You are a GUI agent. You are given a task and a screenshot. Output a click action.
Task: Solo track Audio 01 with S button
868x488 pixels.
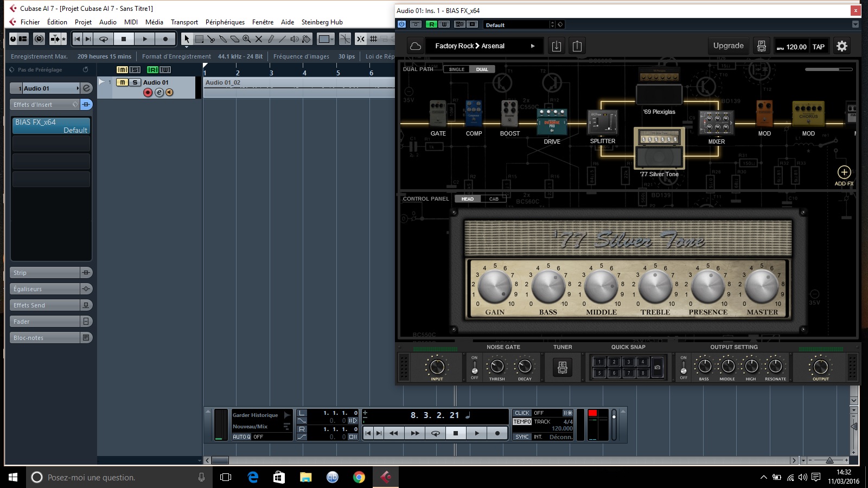[x=135, y=82]
